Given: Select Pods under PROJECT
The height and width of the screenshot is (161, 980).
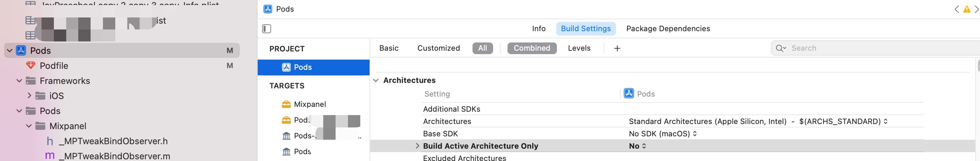Looking at the screenshot, I should tap(303, 67).
